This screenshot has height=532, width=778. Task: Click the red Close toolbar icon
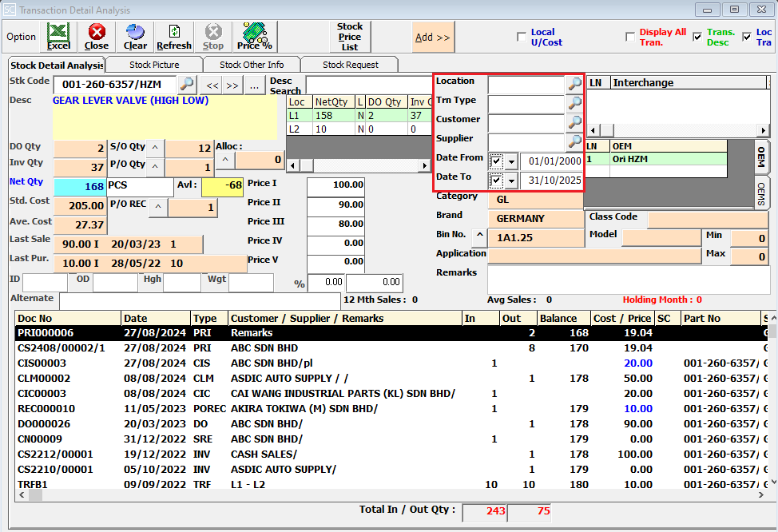[97, 37]
